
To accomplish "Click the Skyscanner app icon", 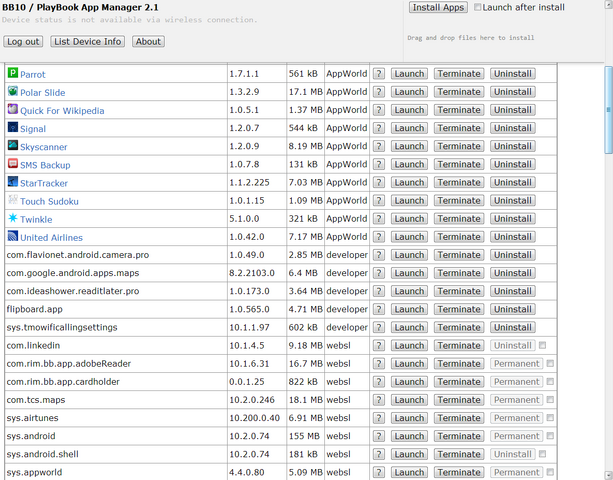I will click(13, 145).
